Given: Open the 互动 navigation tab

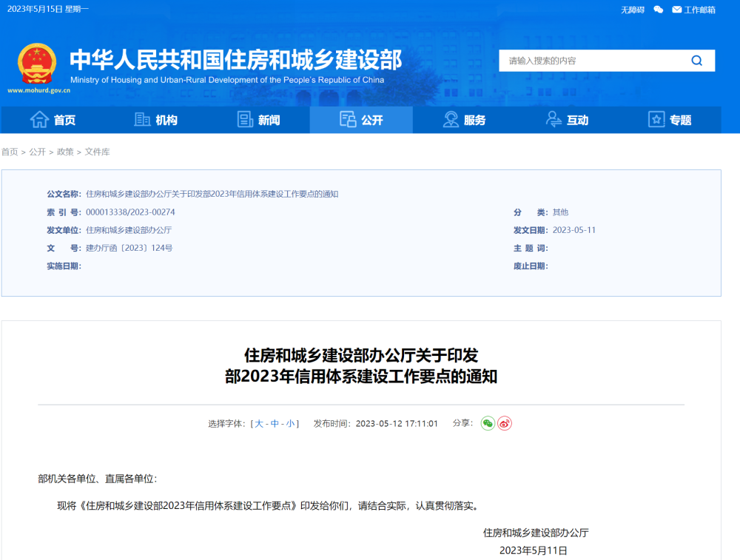Looking at the screenshot, I should tap(567, 120).
